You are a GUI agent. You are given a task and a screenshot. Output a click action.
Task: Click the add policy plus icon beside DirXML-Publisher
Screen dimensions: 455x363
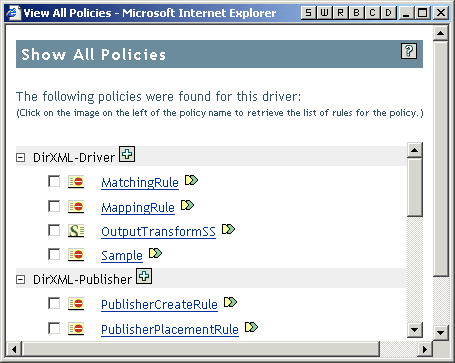(144, 276)
